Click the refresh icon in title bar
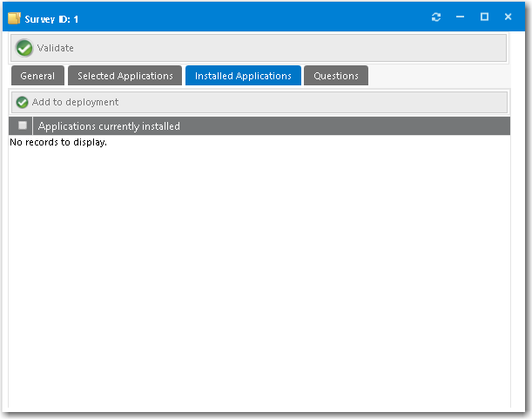This screenshot has height=419, width=532. 436,17
